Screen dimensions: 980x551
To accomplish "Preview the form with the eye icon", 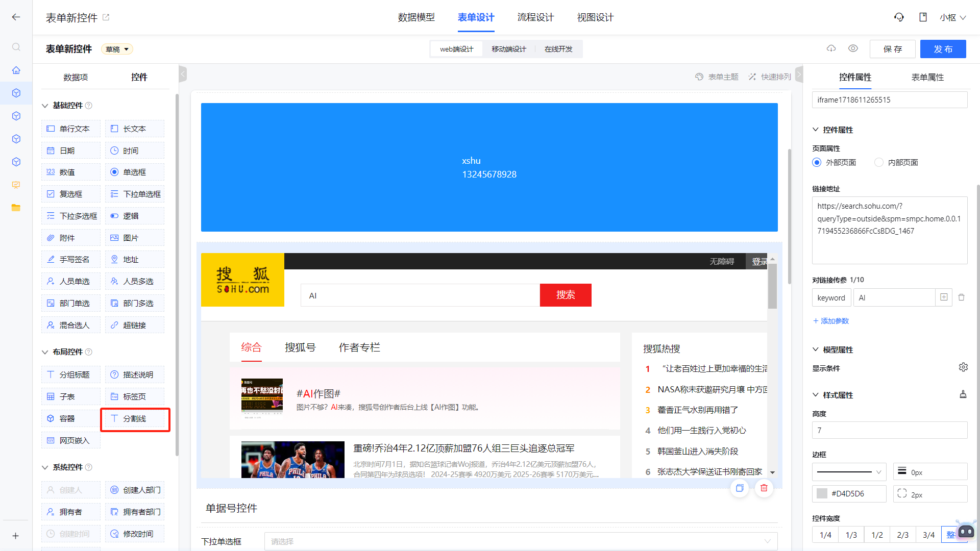I will [x=853, y=48].
